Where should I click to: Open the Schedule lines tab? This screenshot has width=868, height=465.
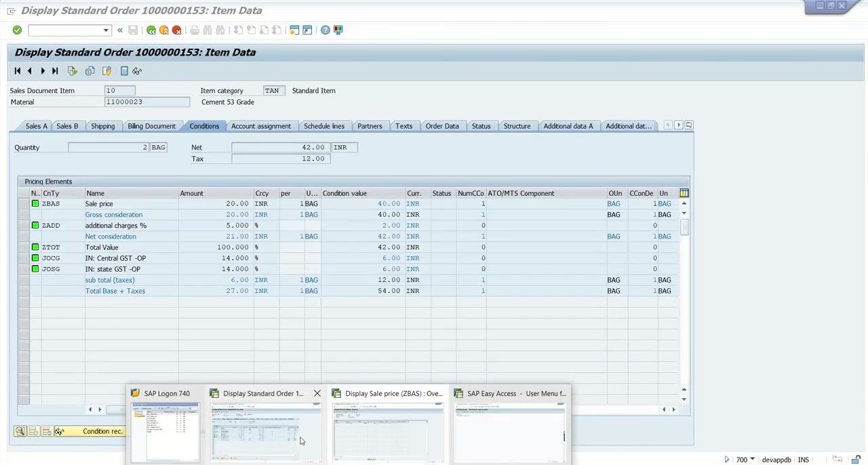pyautogui.click(x=324, y=126)
